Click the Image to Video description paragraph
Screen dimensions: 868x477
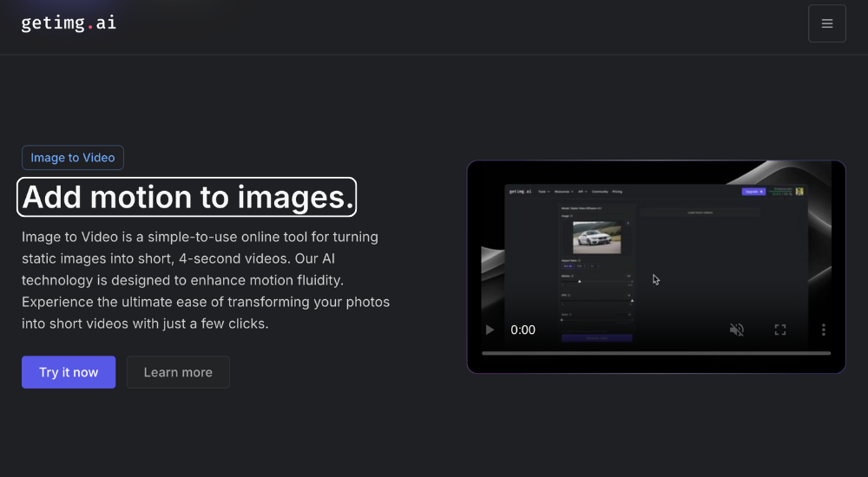(206, 280)
